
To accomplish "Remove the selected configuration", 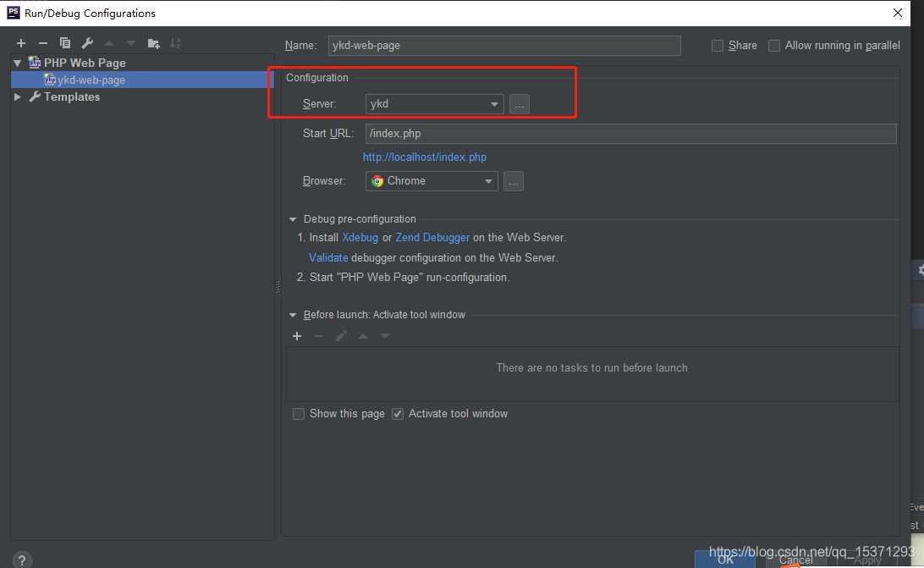I will point(42,42).
